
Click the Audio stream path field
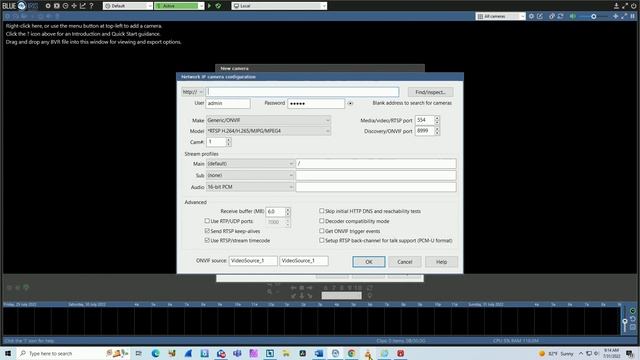click(x=376, y=187)
